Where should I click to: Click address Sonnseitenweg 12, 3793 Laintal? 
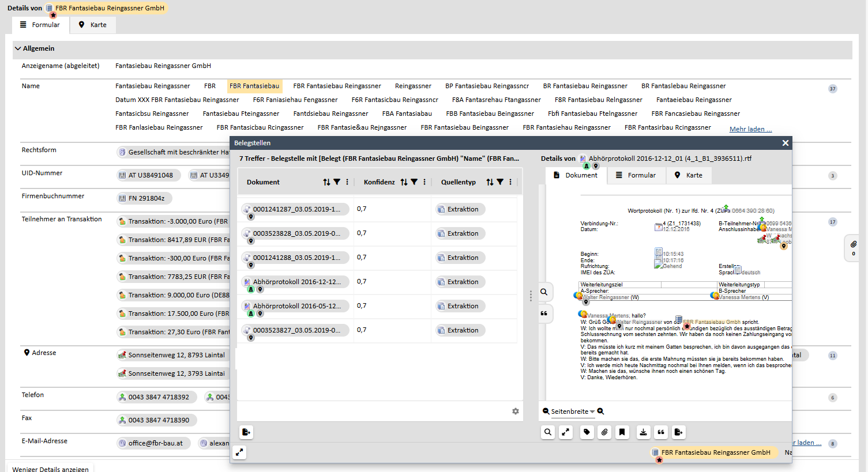tap(173, 373)
